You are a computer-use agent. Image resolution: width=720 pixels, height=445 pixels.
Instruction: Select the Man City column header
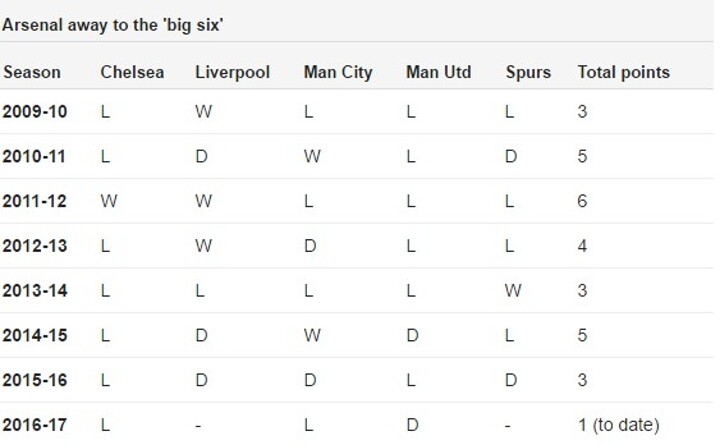pos(338,73)
